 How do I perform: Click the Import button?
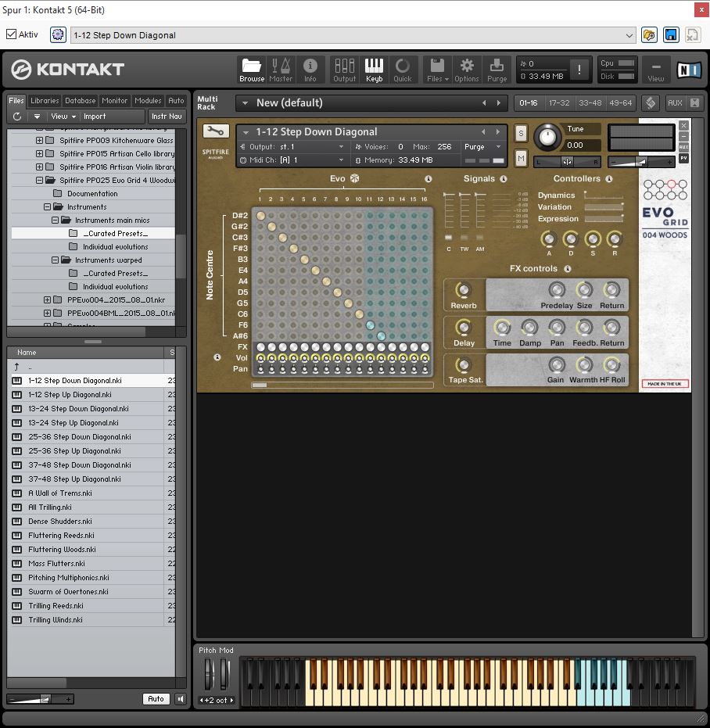tap(95, 117)
